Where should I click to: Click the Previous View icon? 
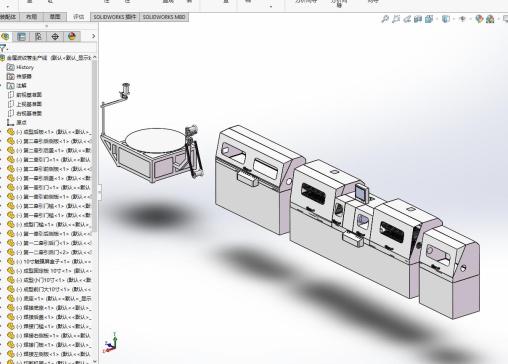click(407, 19)
